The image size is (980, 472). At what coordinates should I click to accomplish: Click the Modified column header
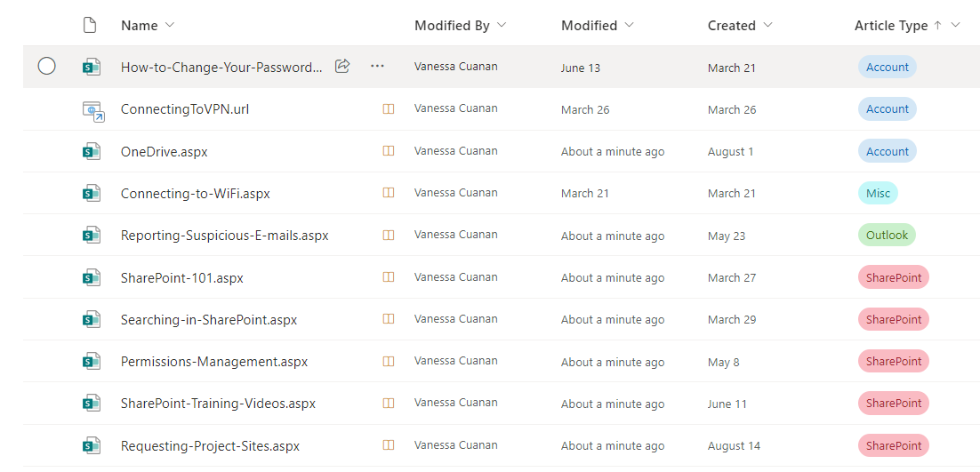tap(589, 26)
